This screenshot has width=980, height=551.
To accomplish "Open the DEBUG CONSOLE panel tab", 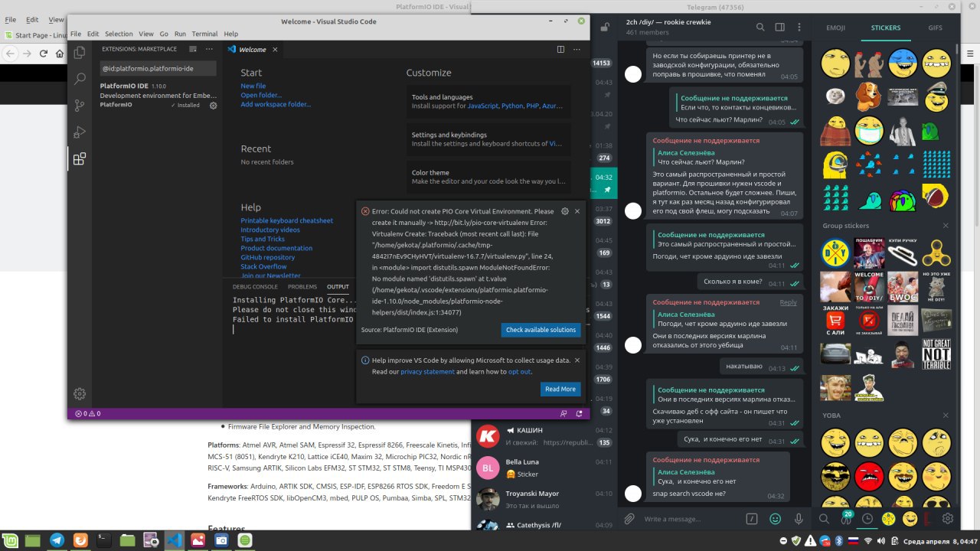I will [255, 287].
